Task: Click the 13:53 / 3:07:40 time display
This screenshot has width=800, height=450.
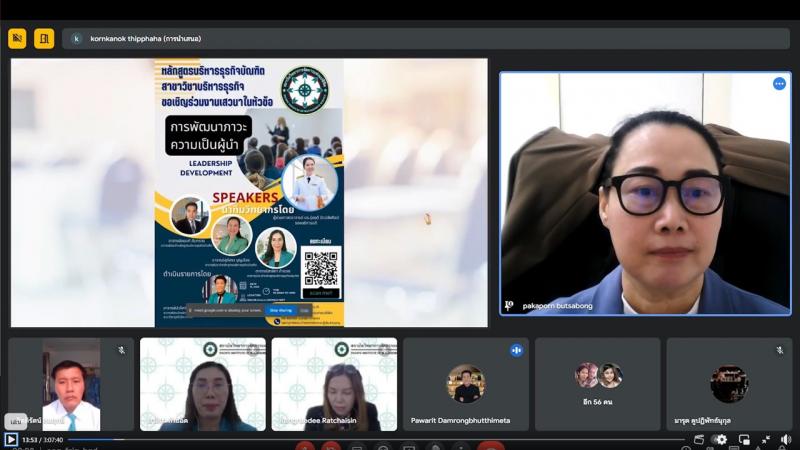Action: (42, 440)
